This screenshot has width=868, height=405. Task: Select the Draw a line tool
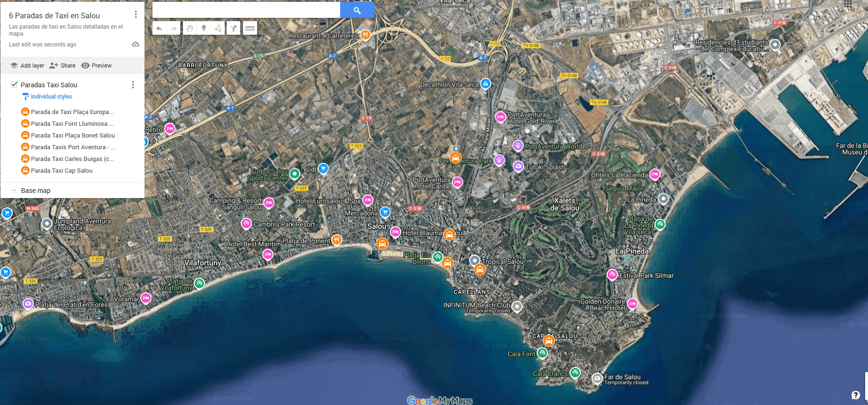pyautogui.click(x=218, y=29)
